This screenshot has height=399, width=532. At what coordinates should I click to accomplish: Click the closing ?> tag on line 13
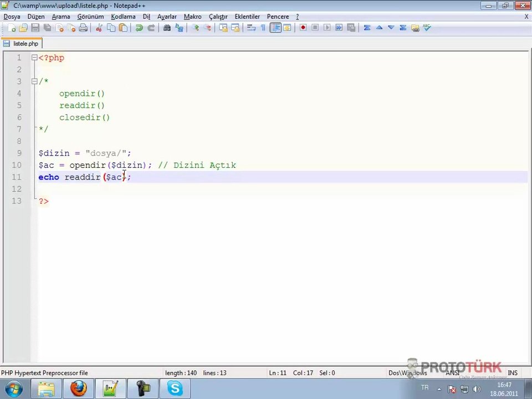coord(43,201)
